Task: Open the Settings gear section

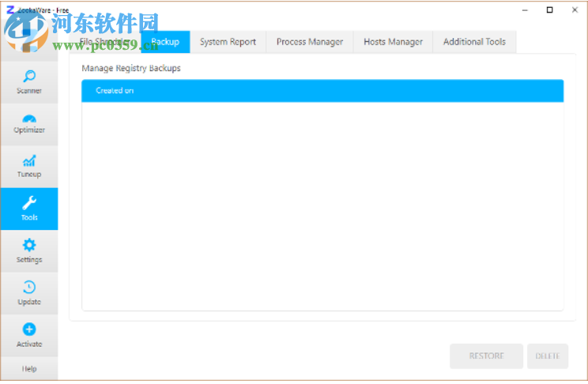Action: [29, 251]
